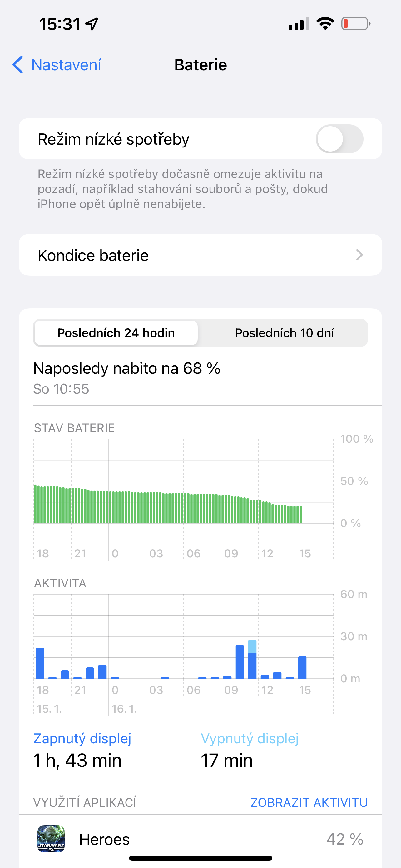This screenshot has height=868, width=401.
Task: Tap the Naposledy nabito na 68 % text
Action: 126,368
